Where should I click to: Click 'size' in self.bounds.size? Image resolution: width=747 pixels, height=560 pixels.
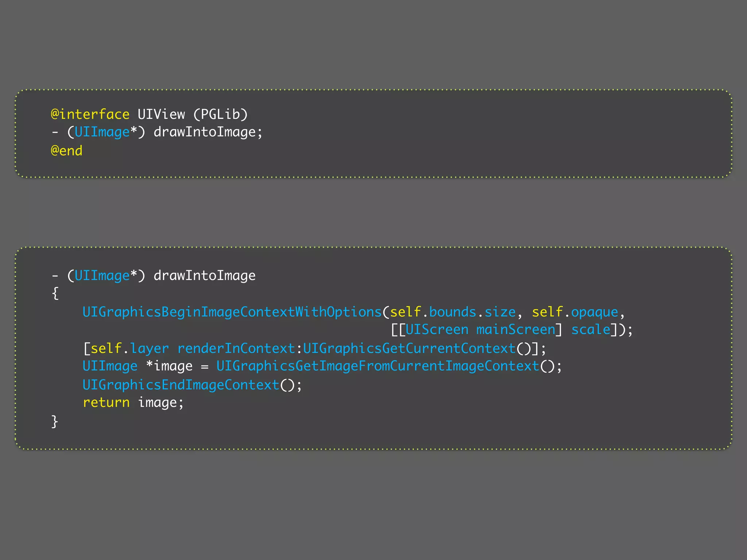[500, 312]
